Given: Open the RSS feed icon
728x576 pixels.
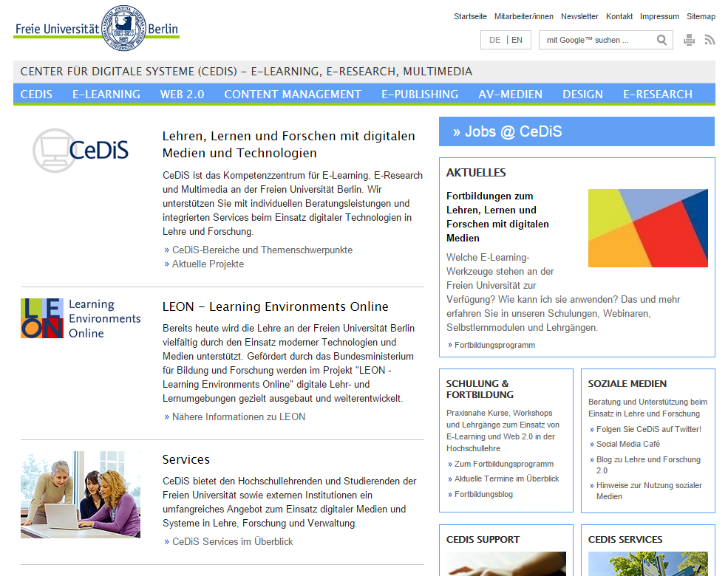Looking at the screenshot, I should click(710, 41).
